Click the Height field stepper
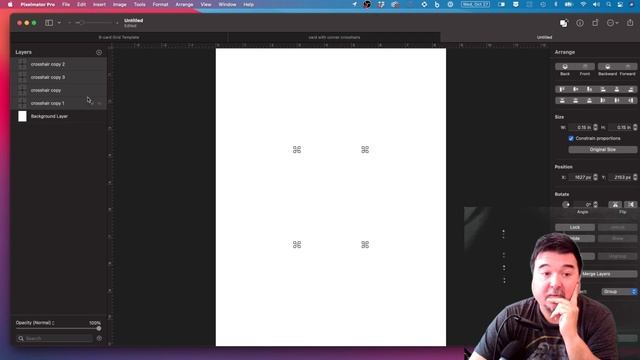 point(635,127)
